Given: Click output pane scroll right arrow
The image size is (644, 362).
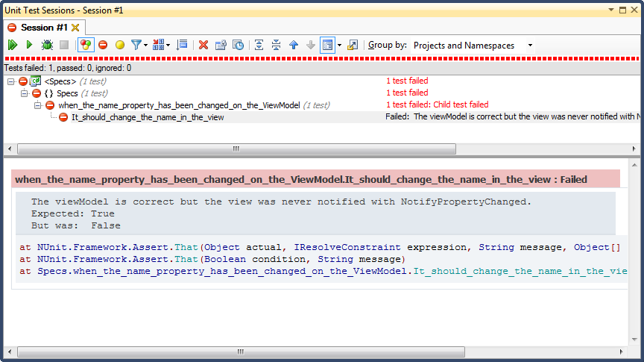Looking at the screenshot, I should tap(621, 352).
